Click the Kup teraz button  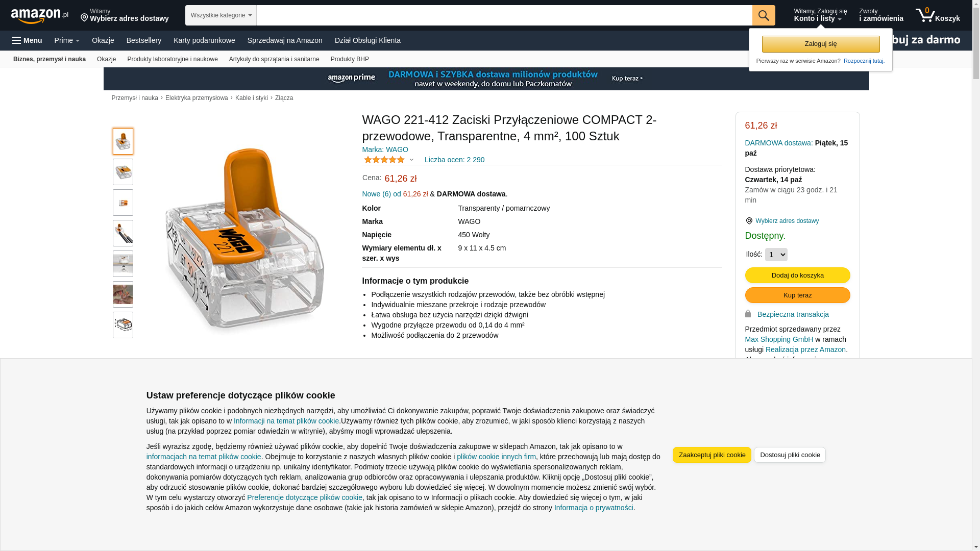coord(798,295)
